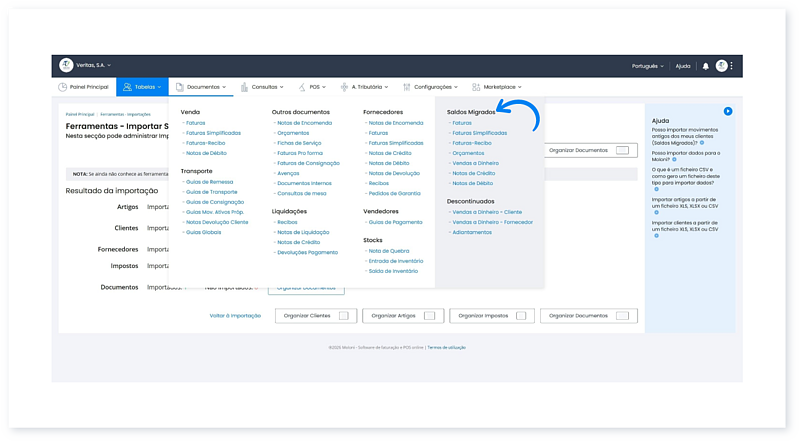Open the Documentos dropdown menu

coord(206,88)
